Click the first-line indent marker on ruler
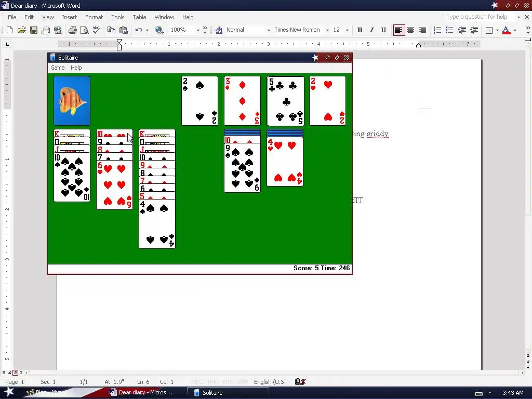532x399 pixels. tap(119, 42)
